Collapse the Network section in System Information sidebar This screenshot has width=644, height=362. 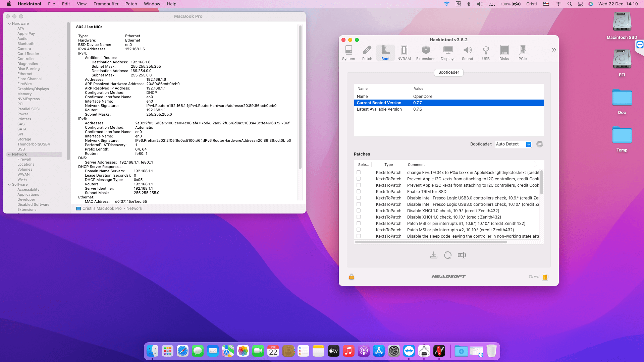[x=9, y=155]
